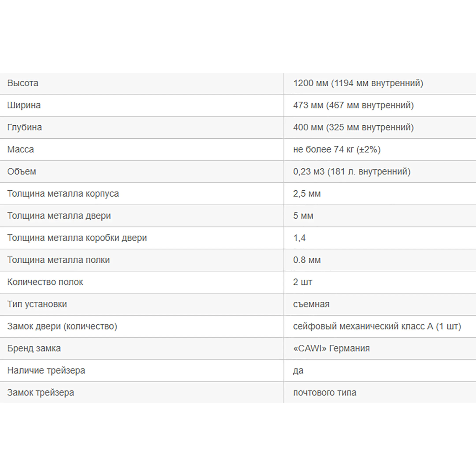Click the "Толщина металла корпуса" label
The height and width of the screenshot is (476, 476).
pos(63,194)
